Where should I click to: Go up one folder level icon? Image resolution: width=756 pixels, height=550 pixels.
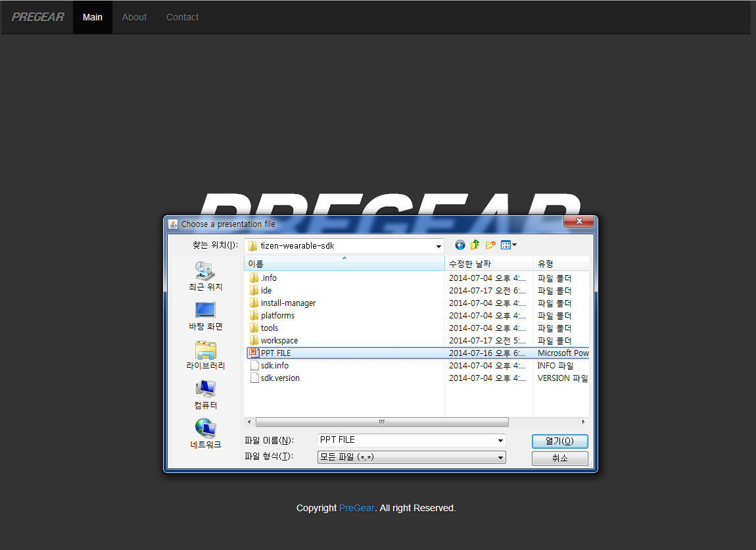click(475, 245)
